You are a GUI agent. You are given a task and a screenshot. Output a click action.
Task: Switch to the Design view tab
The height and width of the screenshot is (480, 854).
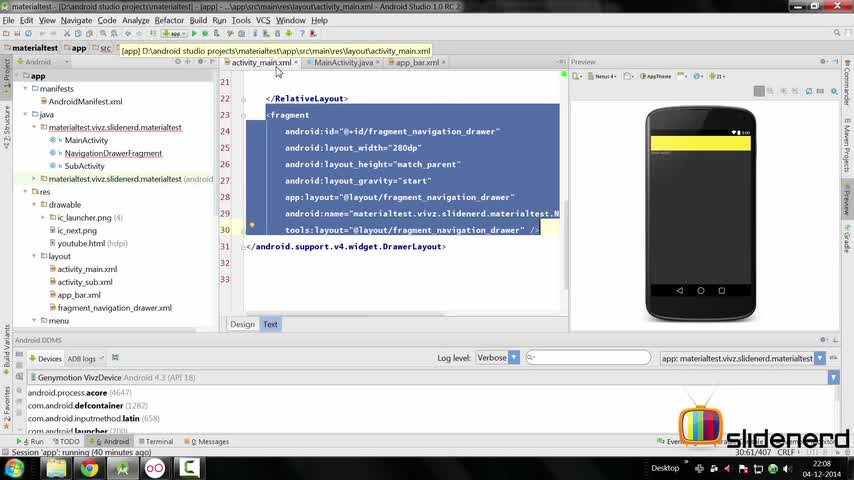coord(242,324)
